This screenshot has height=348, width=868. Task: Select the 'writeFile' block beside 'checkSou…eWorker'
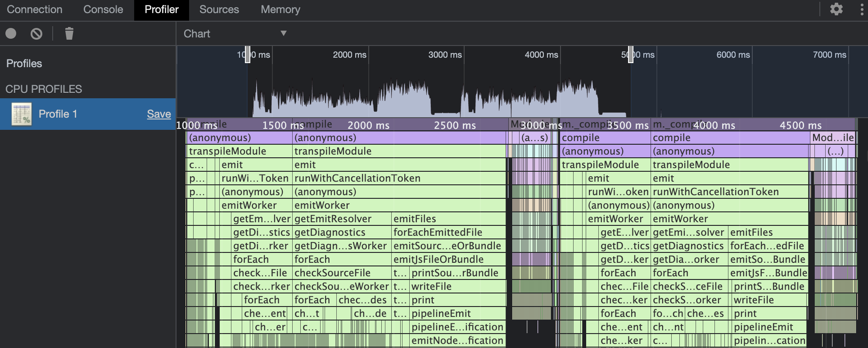458,287
